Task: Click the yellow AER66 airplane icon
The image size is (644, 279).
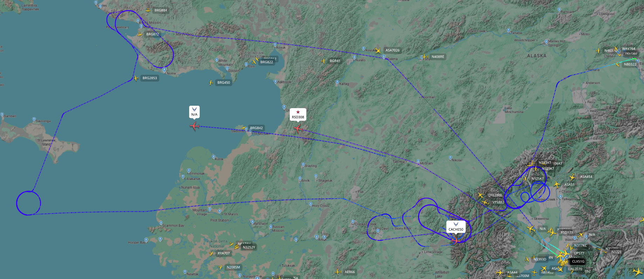Action: [x=338, y=272]
